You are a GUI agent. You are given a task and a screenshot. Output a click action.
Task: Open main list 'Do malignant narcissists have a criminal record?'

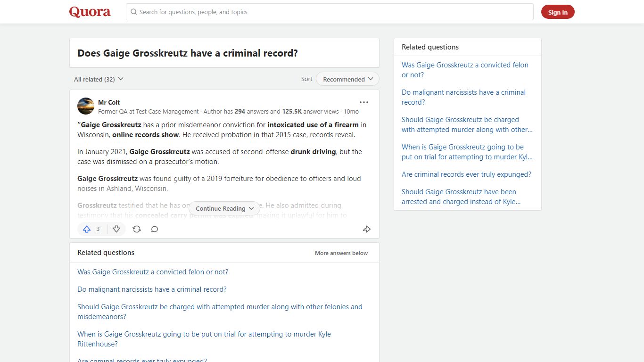[152, 289]
